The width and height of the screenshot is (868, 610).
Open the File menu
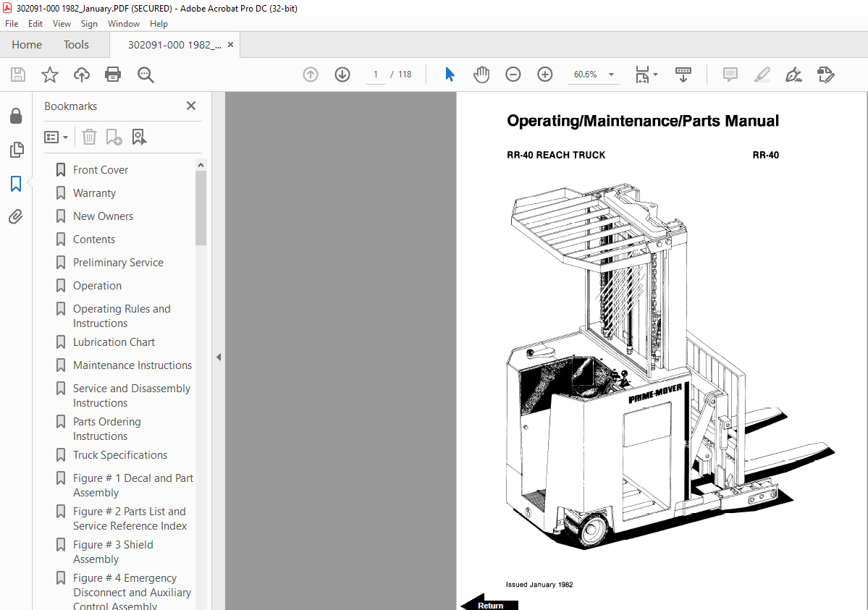pyautogui.click(x=12, y=24)
